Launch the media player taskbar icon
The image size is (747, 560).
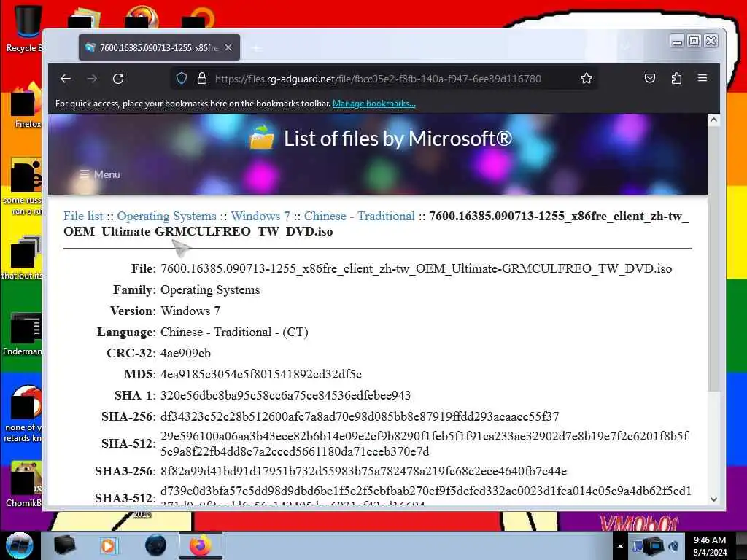click(109, 545)
